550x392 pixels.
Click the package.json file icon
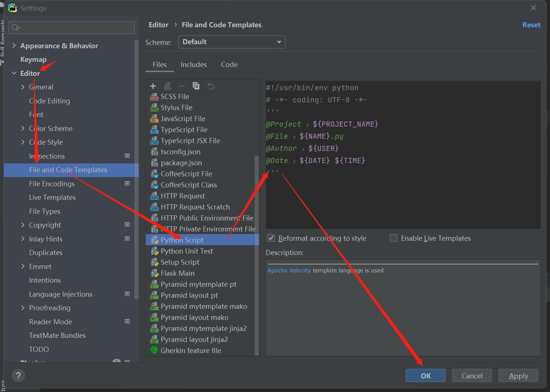click(x=155, y=163)
